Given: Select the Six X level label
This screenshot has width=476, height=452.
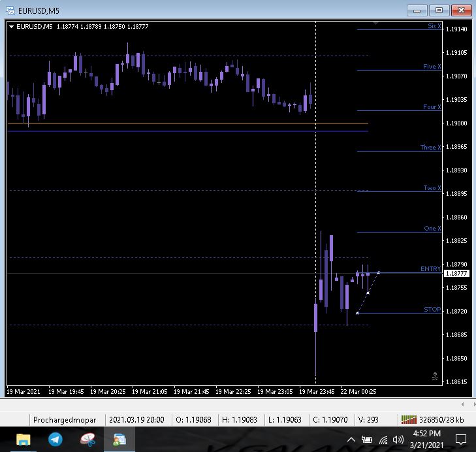Looking at the screenshot, I should tap(434, 26).
